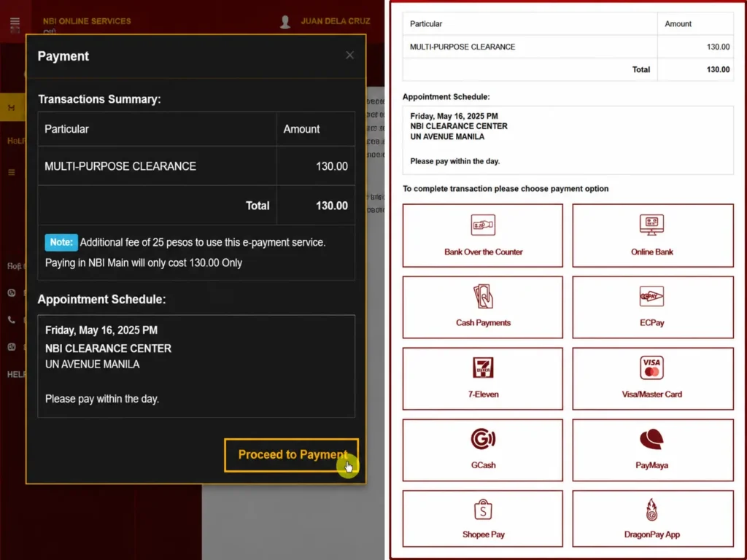Select the ECPay icon
This screenshot has height=560, width=747.
[651, 296]
